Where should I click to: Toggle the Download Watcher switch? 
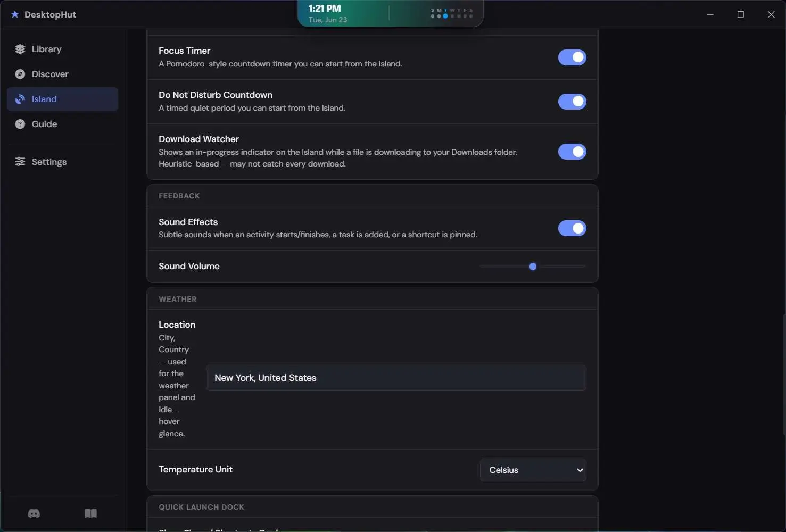[572, 152]
